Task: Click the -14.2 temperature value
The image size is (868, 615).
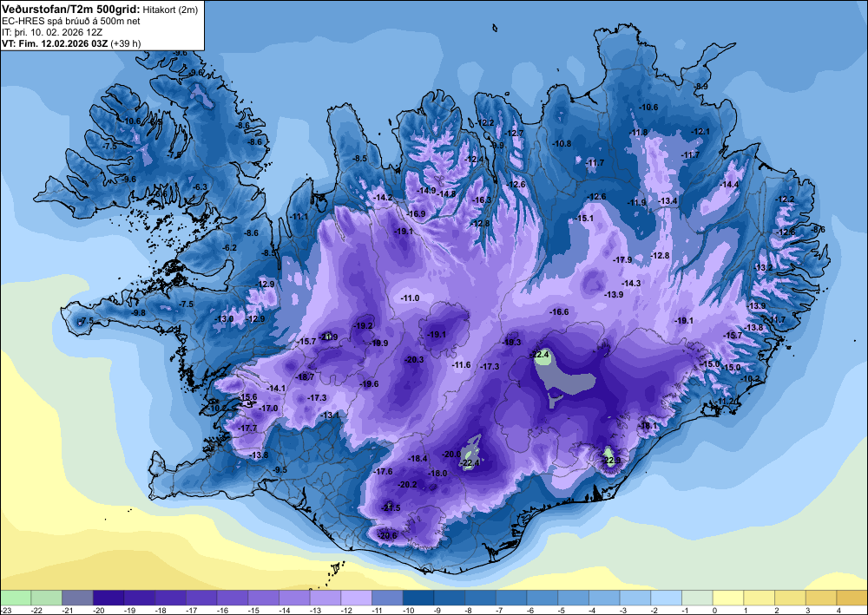Action: coord(383,197)
